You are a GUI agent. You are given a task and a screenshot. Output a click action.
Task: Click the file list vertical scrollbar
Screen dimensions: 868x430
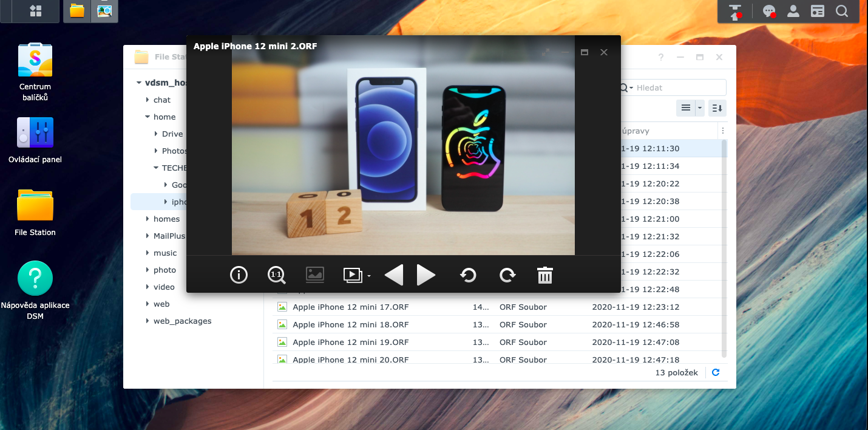tap(724, 248)
